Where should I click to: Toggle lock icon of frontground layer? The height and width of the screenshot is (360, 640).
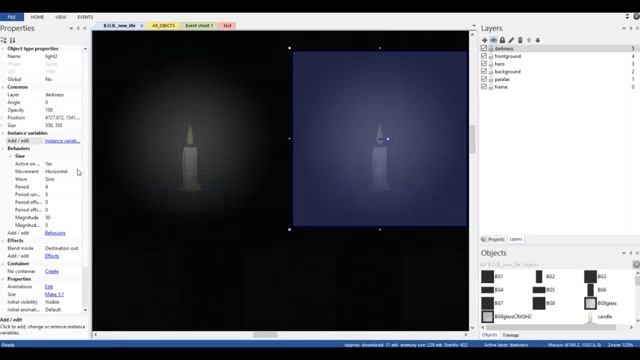coord(491,56)
